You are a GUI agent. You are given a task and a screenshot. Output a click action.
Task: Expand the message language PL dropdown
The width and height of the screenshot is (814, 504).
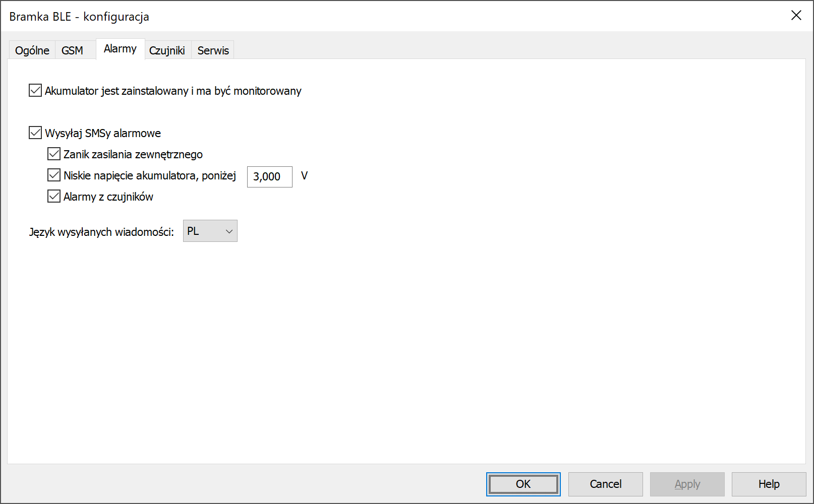(x=210, y=231)
